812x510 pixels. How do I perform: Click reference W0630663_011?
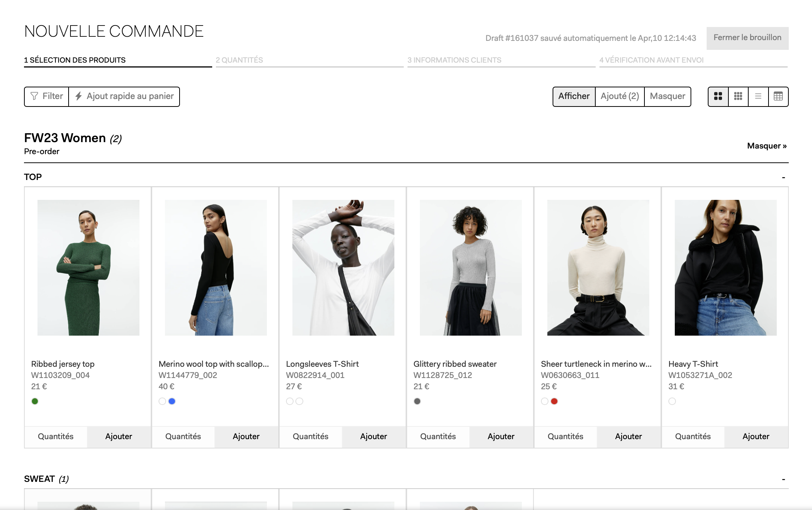pos(570,375)
